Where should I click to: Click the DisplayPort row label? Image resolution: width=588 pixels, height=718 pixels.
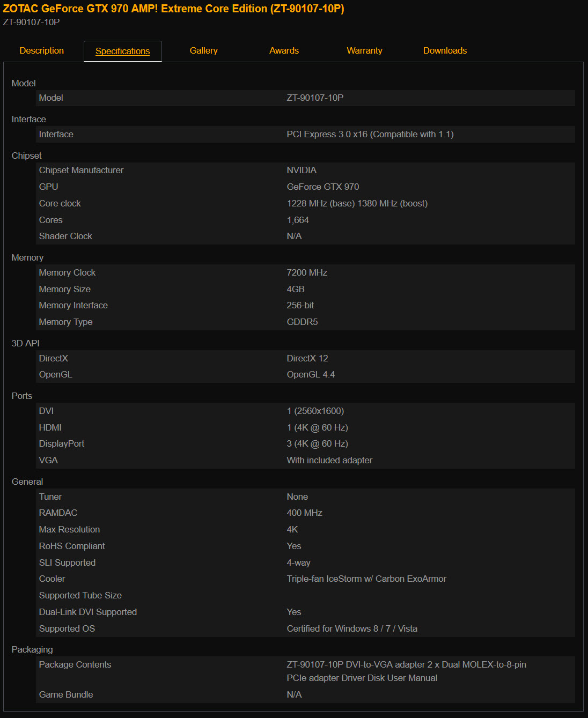pos(61,443)
